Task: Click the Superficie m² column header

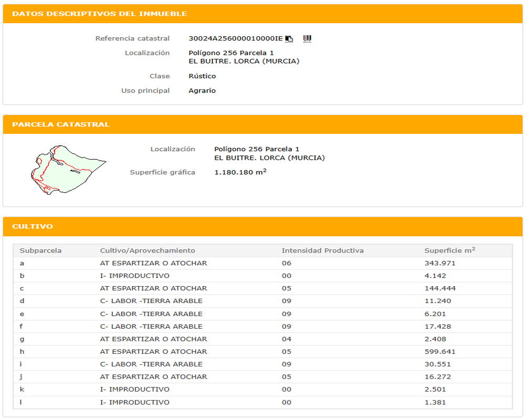Action: pyautogui.click(x=449, y=250)
